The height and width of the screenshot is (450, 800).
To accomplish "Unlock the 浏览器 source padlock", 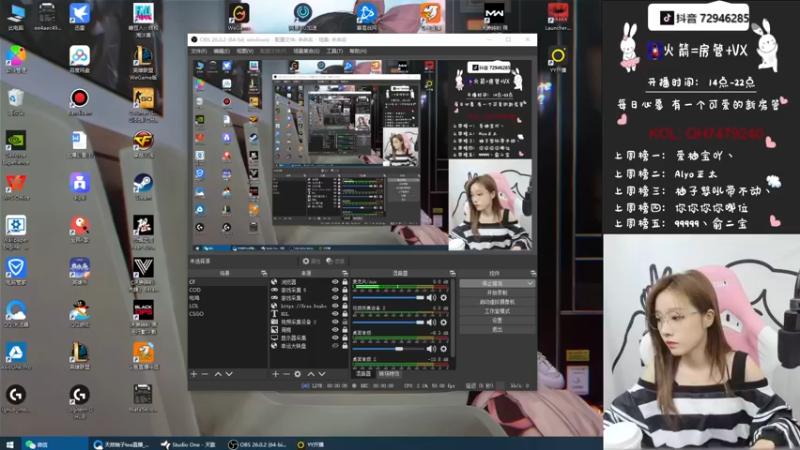I will click(x=345, y=282).
